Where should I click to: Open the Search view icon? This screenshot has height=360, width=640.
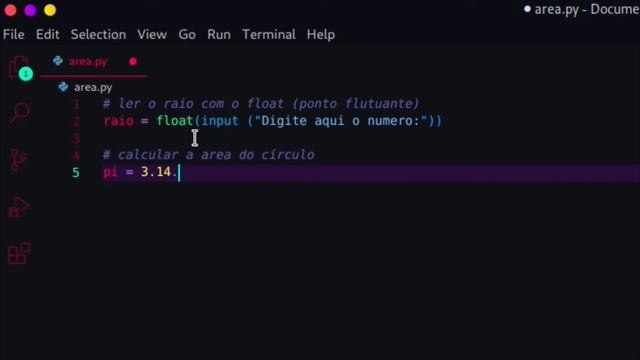(20, 113)
